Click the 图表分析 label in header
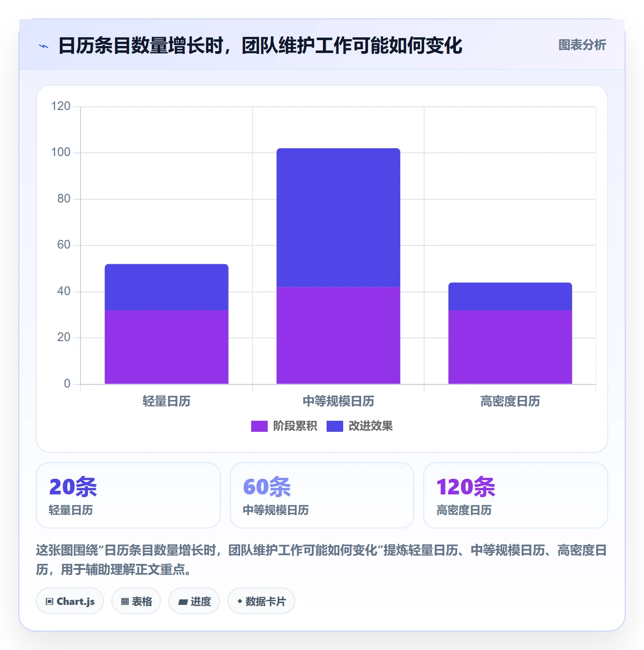The width and height of the screenshot is (644, 650). coord(582,45)
